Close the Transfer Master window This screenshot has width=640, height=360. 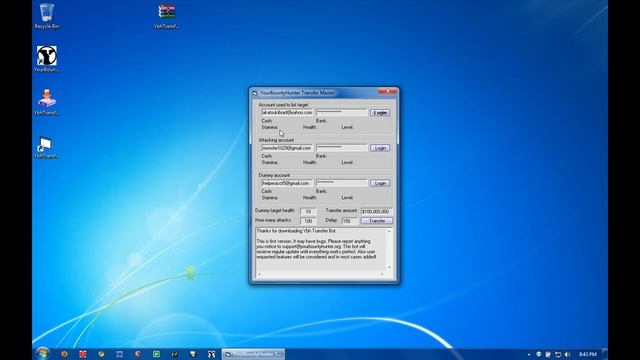click(387, 92)
